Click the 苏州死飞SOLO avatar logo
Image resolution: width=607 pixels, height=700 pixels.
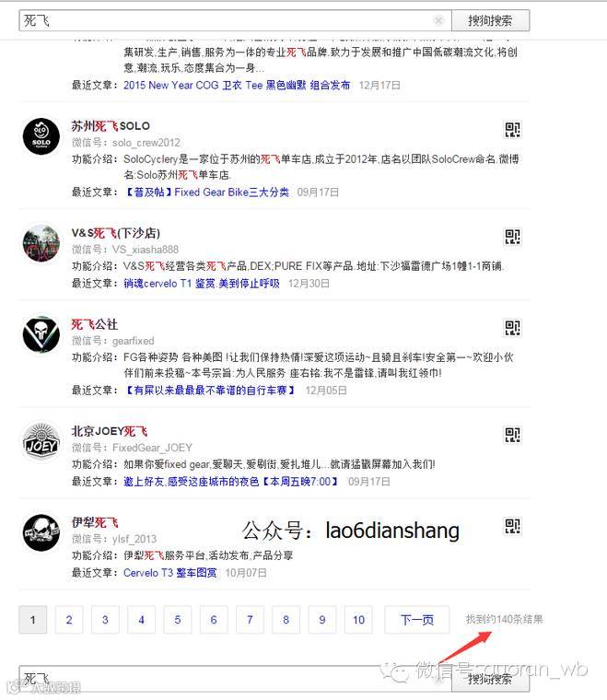[41, 136]
